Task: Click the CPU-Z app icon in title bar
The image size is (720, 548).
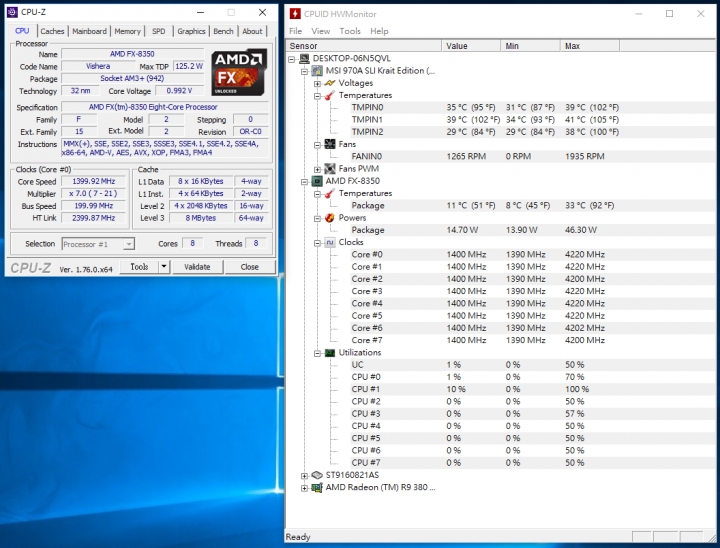Action: [x=12, y=12]
